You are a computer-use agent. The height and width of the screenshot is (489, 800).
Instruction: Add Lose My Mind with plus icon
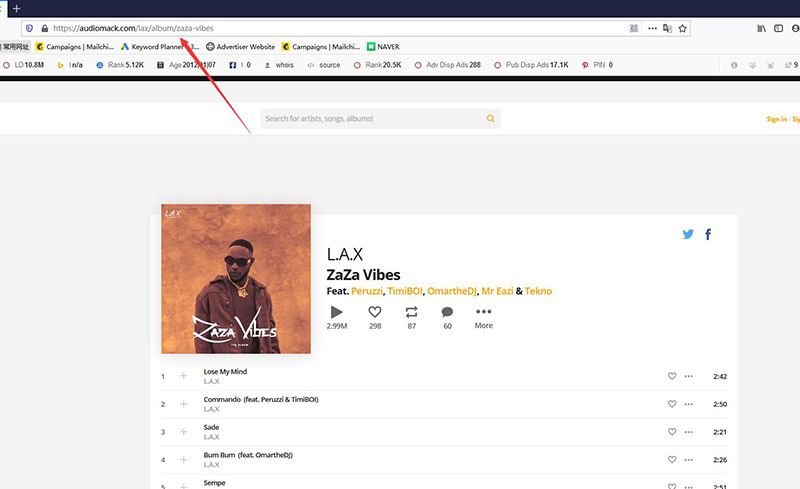tap(183, 376)
